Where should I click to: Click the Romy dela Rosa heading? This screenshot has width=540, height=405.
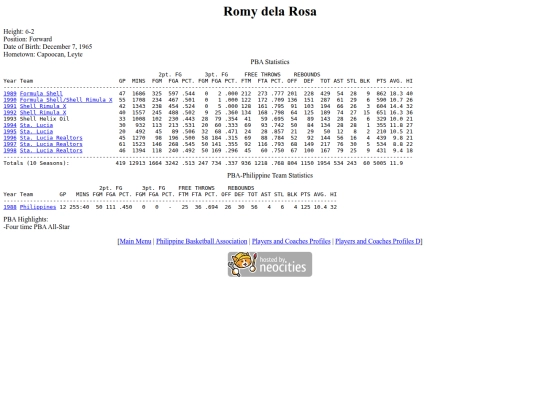(x=270, y=11)
